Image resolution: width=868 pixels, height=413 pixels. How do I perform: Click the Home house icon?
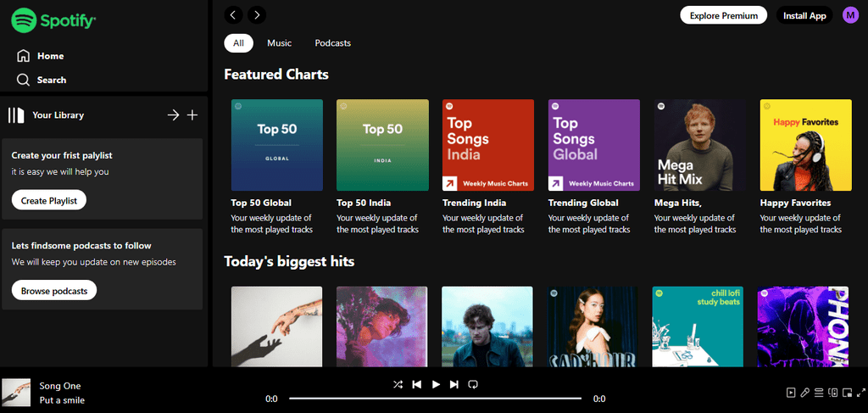(23, 56)
